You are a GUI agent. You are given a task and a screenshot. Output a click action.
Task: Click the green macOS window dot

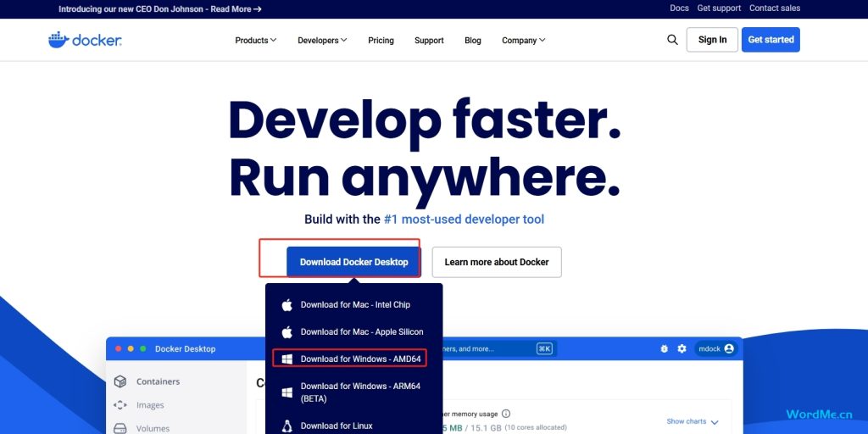[x=142, y=348]
